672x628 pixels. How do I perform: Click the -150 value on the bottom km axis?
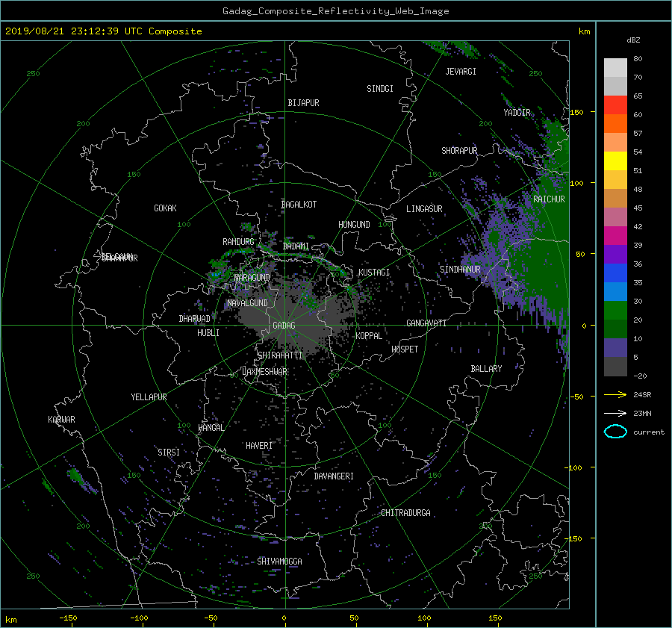click(x=68, y=618)
